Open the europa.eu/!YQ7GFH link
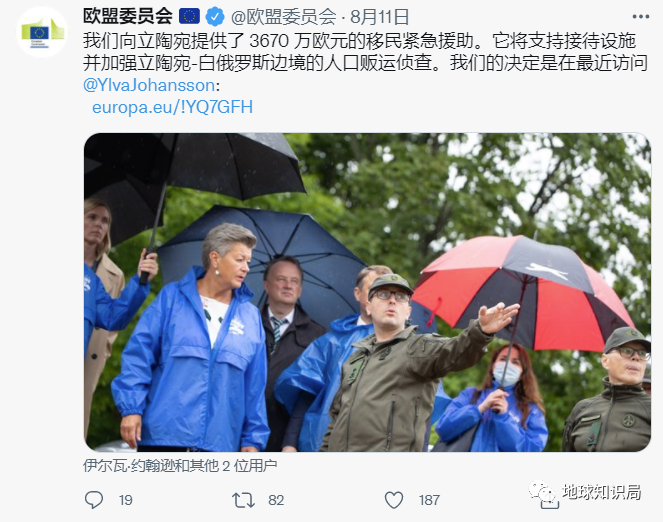This screenshot has width=663, height=522. (x=173, y=107)
